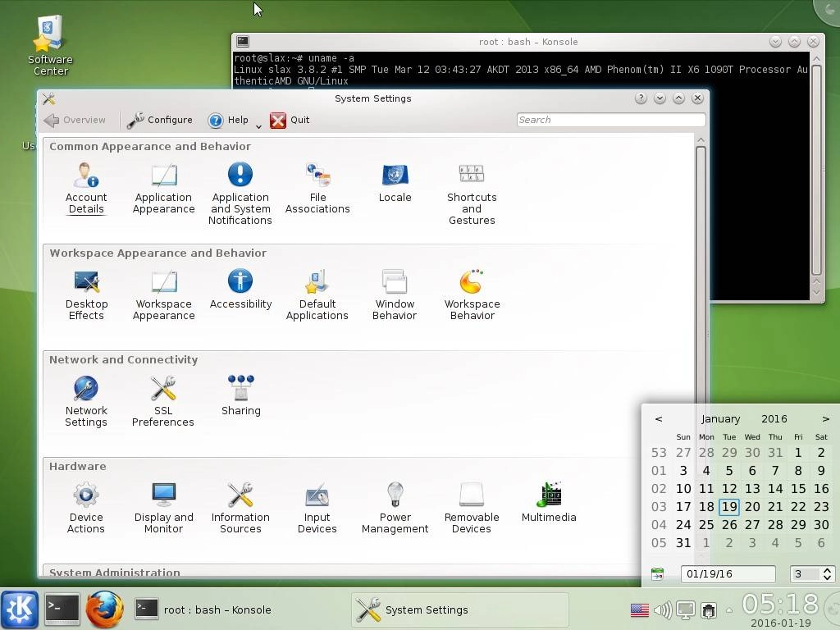Open Software Center desktop icon
The image size is (840, 630).
tap(50, 46)
